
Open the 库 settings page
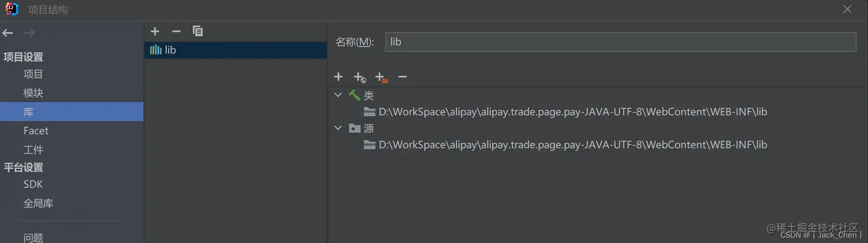pos(72,111)
